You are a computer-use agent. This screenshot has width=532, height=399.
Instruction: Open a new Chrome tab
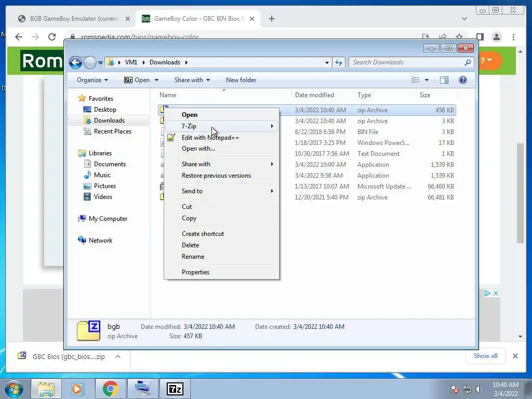(x=271, y=19)
